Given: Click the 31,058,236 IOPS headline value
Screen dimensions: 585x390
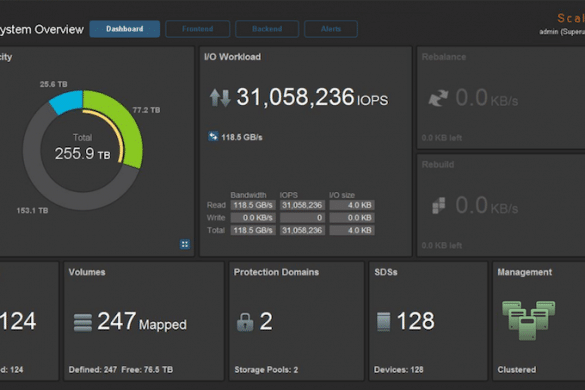Looking at the screenshot, I should (312, 97).
